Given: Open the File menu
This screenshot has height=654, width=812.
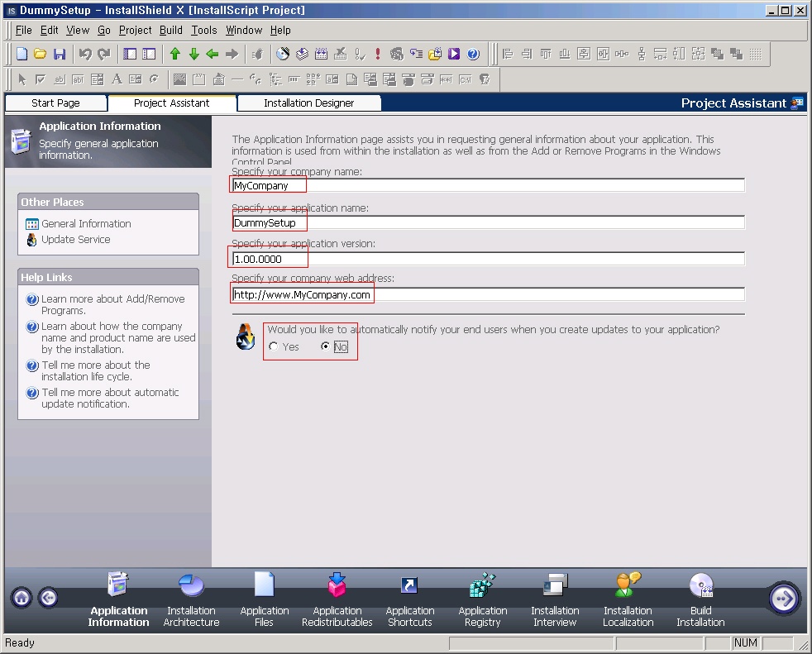Looking at the screenshot, I should tap(24, 30).
